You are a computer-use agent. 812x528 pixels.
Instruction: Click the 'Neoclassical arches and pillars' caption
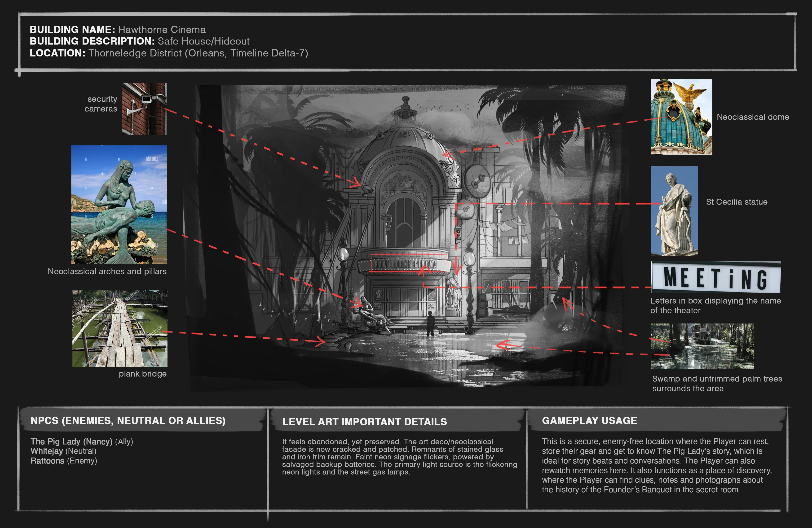pyautogui.click(x=107, y=271)
